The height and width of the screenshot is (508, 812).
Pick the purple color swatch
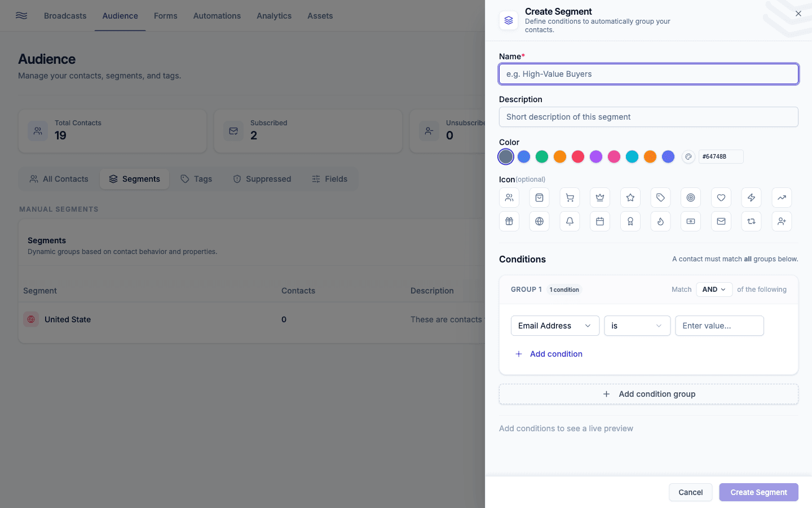pos(596,157)
